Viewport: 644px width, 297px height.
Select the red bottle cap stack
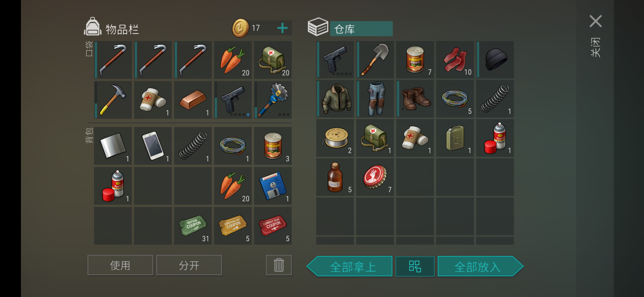pyautogui.click(x=375, y=177)
